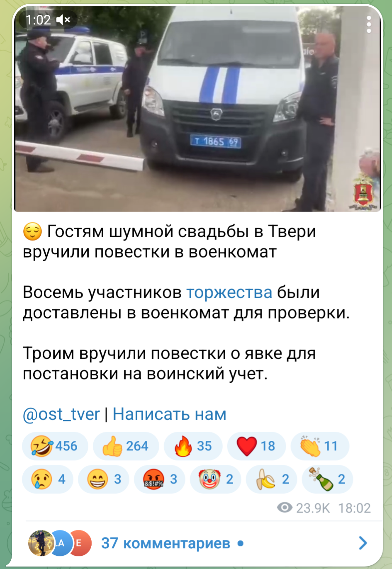Image resolution: width=392 pixels, height=569 pixels.
Task: Tap the clapping hands reaction showing 11
Action: 320,446
